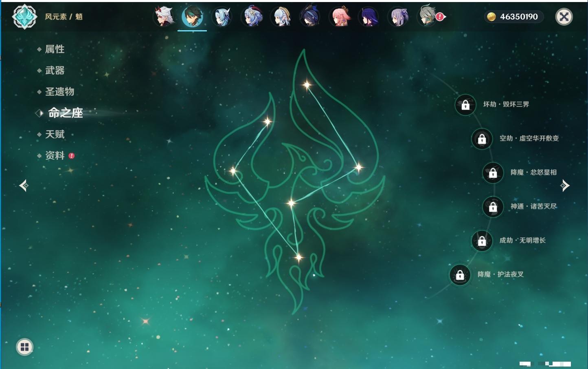Select white-haired red-horned Itto avatar
Image resolution: width=588 pixels, height=369 pixels.
click(164, 17)
